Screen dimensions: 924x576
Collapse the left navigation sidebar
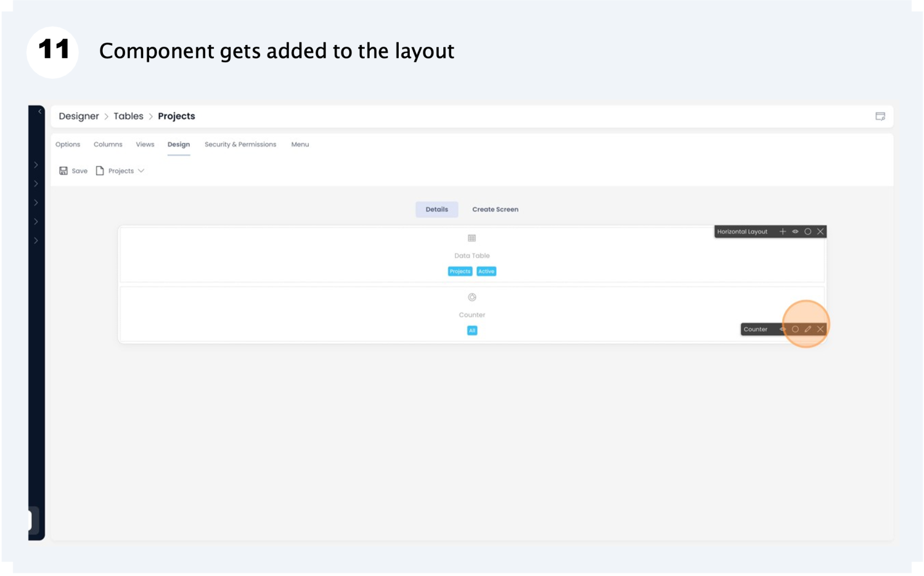coord(40,111)
